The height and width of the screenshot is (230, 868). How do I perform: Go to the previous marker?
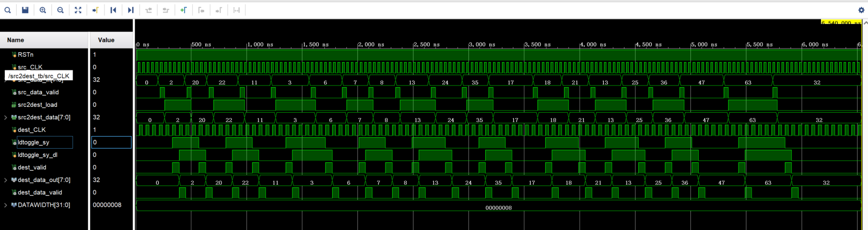tap(202, 10)
